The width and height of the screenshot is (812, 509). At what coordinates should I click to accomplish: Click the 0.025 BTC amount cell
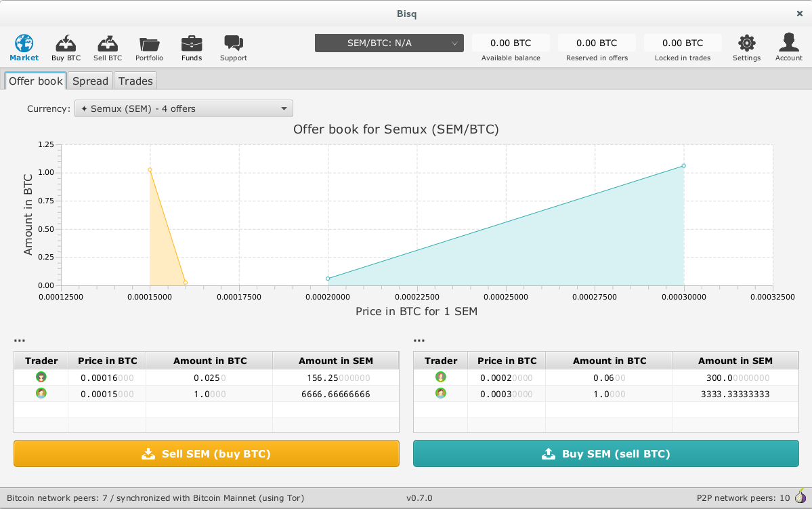click(x=210, y=378)
